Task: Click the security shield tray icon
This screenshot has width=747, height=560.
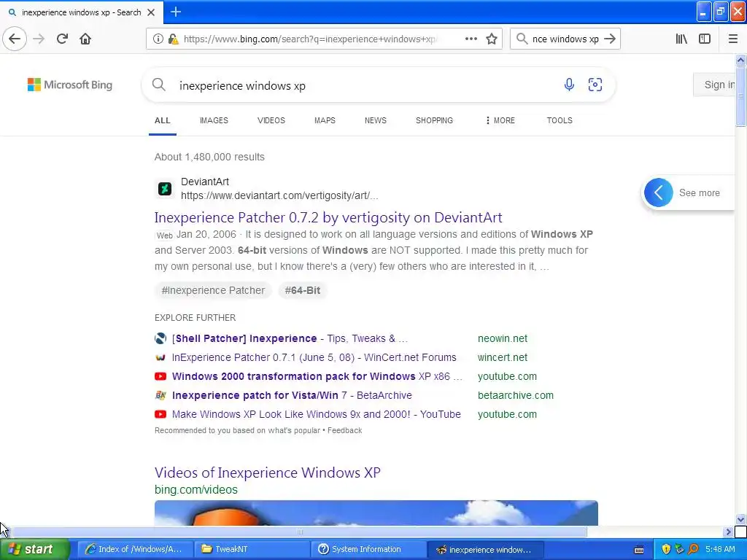Action: click(x=666, y=549)
